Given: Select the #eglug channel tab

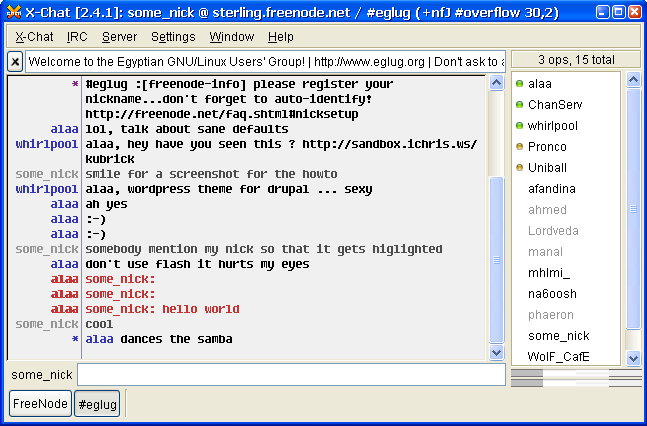Looking at the screenshot, I should click(x=97, y=404).
